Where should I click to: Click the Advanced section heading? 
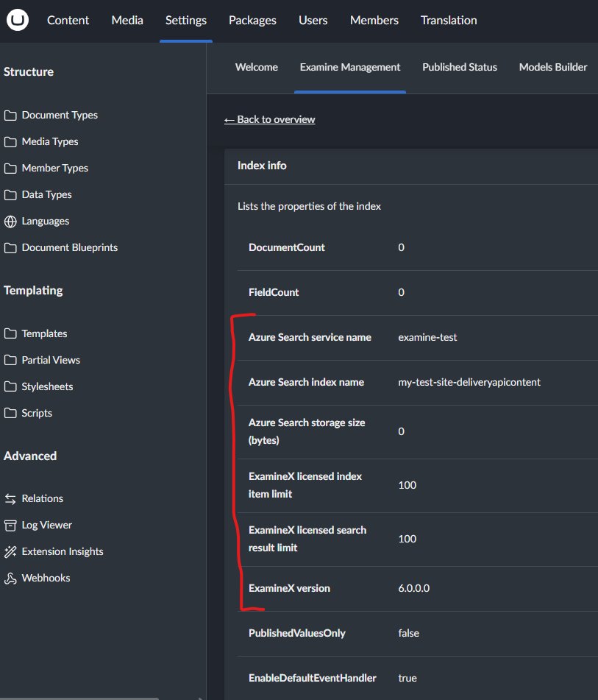tap(30, 456)
